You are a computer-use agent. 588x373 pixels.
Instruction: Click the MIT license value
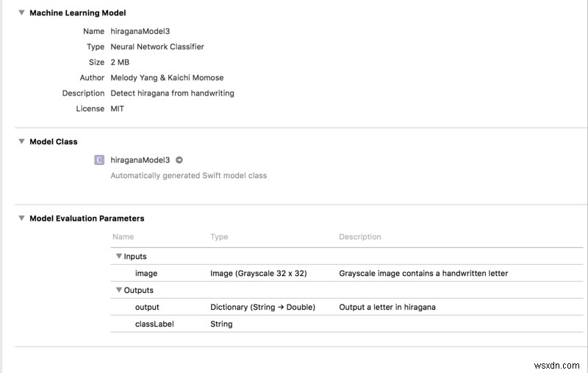click(x=118, y=109)
